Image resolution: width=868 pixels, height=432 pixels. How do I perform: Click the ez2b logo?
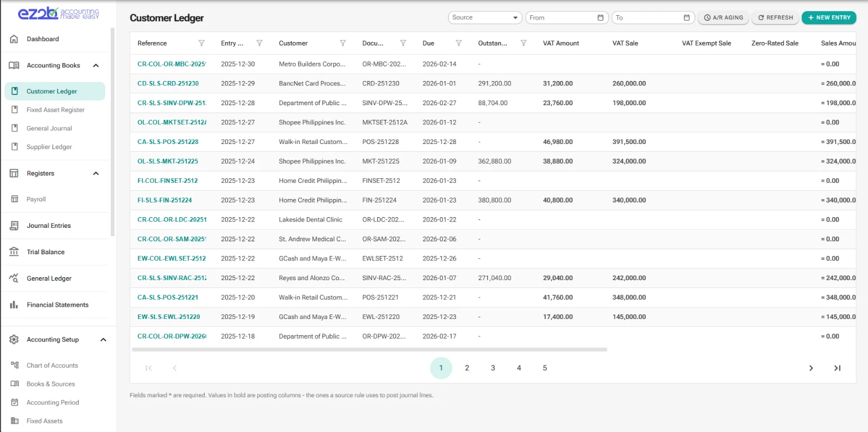pos(59,13)
